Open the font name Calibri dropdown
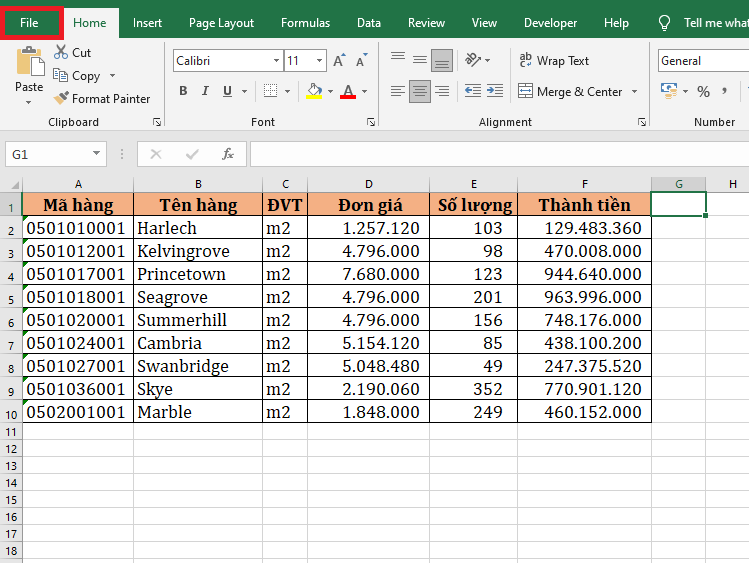This screenshot has height=563, width=749. tap(276, 61)
